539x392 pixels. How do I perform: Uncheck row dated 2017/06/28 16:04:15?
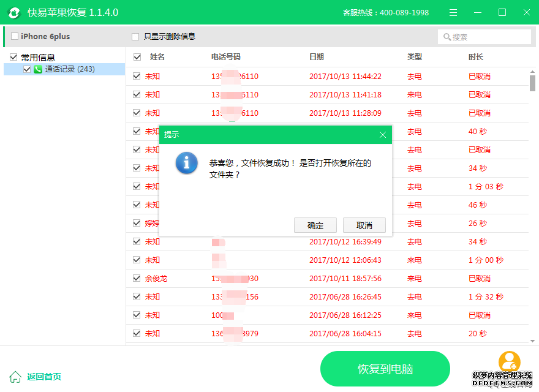pos(137,333)
